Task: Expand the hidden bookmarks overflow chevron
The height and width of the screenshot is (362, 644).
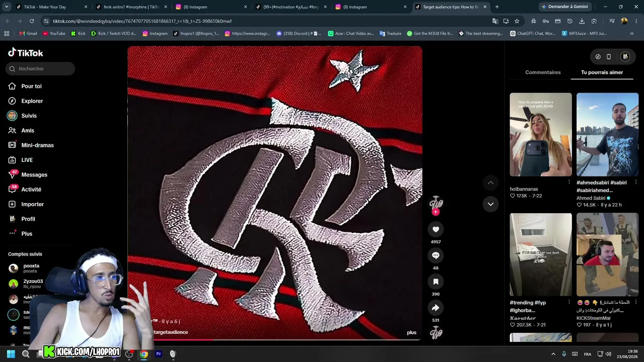Action: point(632,34)
